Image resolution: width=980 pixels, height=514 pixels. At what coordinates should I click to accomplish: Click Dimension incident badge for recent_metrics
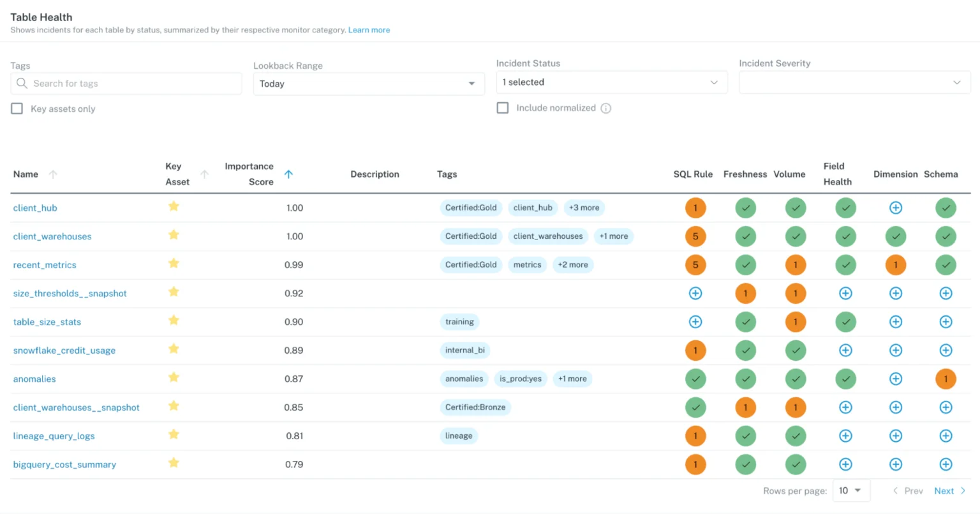(x=896, y=265)
